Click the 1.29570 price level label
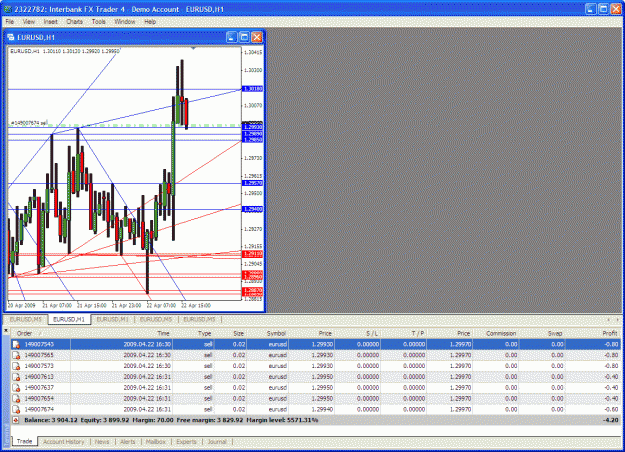Viewport: 625px width, 452px height. [x=253, y=183]
